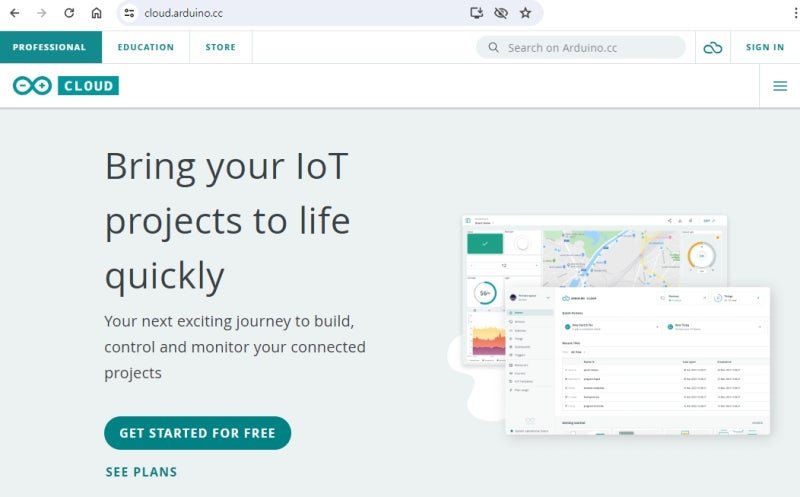Image resolution: width=800 pixels, height=497 pixels.
Task: Reload the page with the refresh icon
Action: tap(69, 13)
